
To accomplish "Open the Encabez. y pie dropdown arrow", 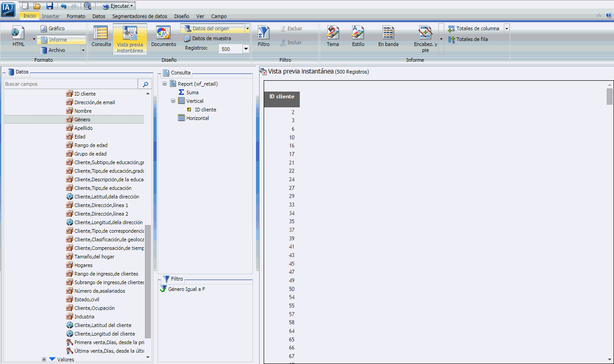I will pos(441,40).
